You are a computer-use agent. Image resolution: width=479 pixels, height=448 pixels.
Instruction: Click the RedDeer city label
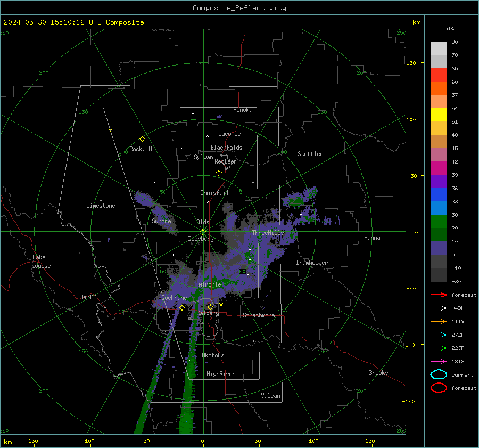point(226,161)
